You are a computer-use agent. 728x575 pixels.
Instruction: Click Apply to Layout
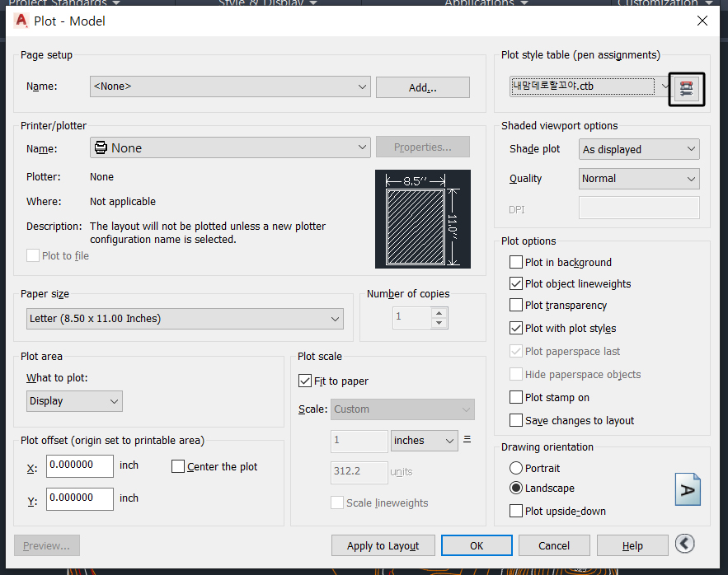click(383, 545)
